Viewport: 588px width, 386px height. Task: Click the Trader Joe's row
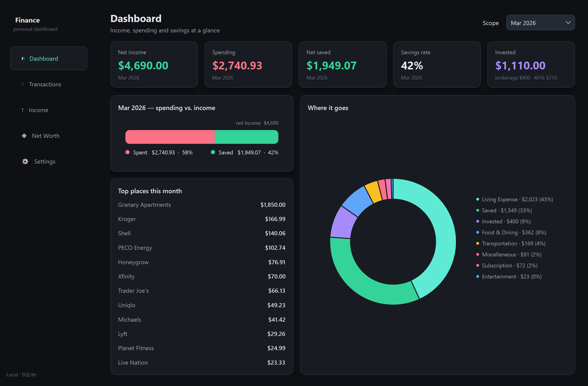click(202, 291)
